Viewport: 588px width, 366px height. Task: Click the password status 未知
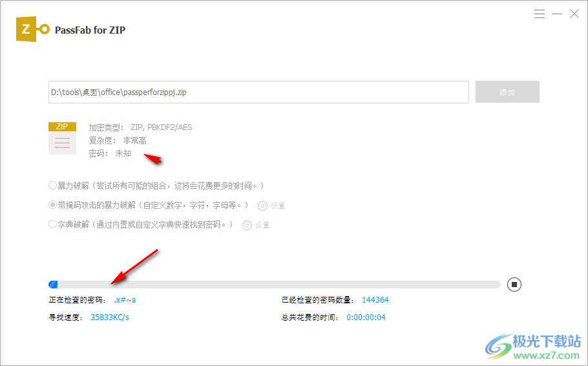click(x=123, y=153)
